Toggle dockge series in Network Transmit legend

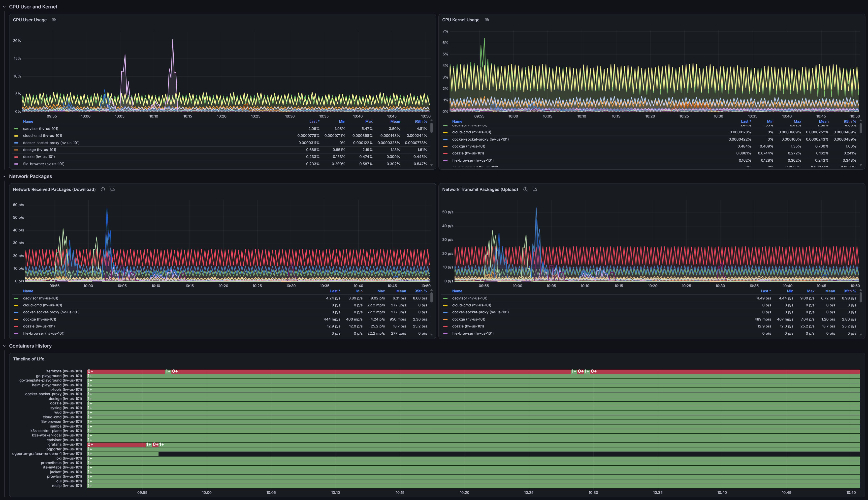[469, 319]
